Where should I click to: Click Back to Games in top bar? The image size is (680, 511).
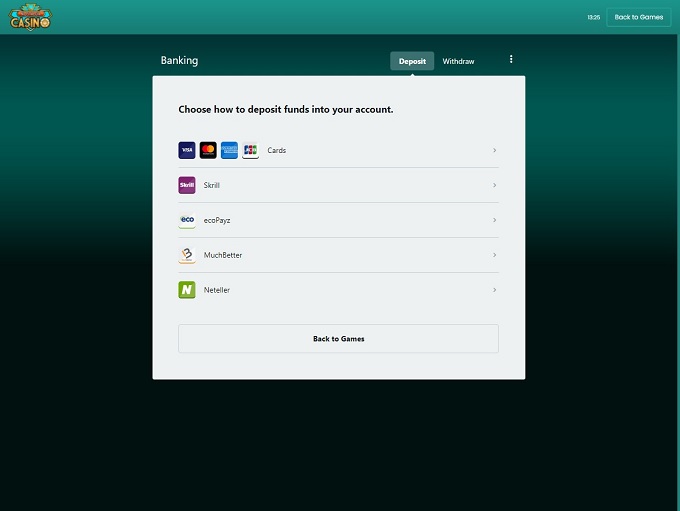pos(638,17)
